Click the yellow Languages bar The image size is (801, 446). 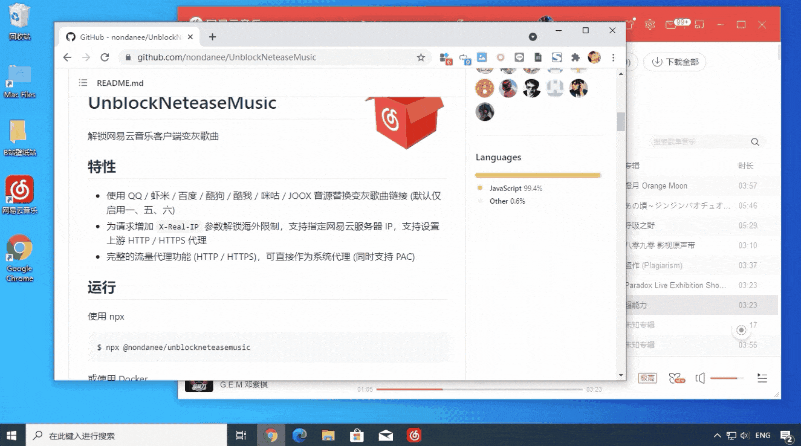click(x=537, y=175)
